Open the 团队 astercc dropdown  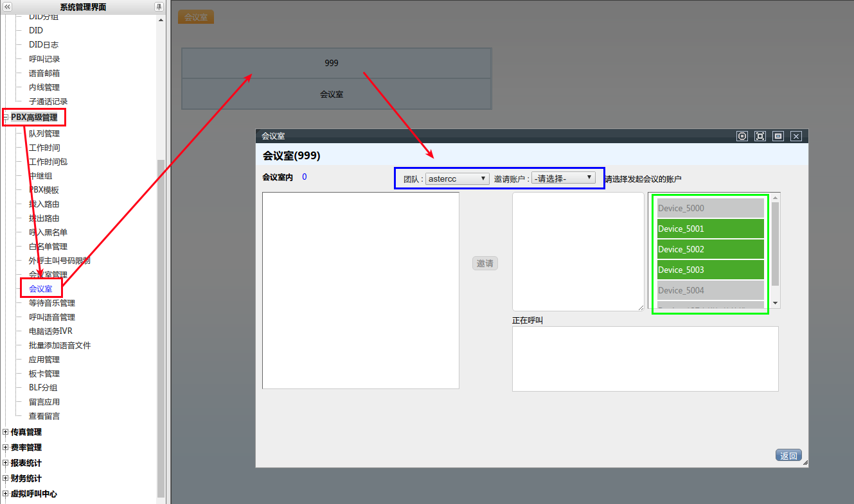[458, 178]
